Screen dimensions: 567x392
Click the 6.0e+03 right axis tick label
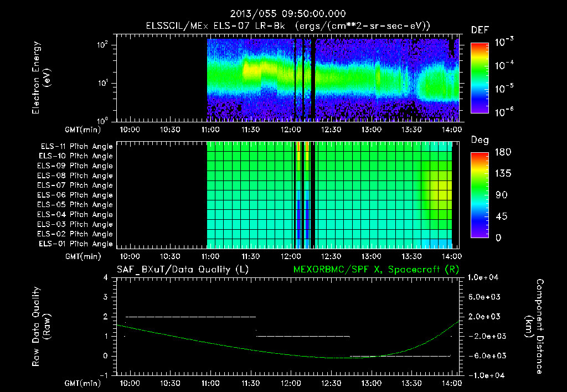(x=484, y=297)
